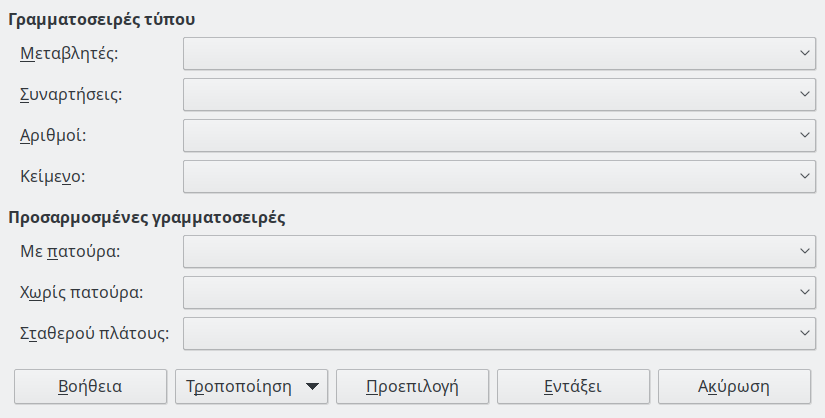Viewport: 825px width, 418px height.
Task: Click the chevron arrow of Αριθμοί field
Action: [806, 135]
